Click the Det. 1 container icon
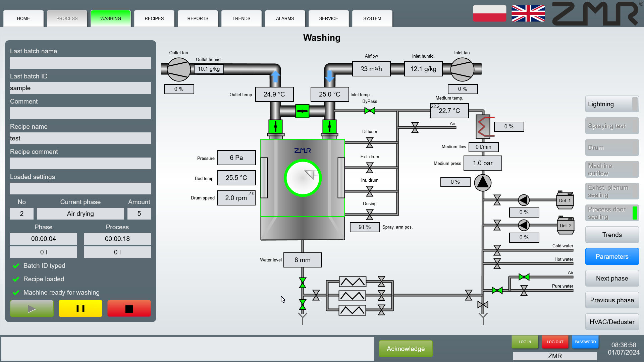Viewport: 644px width, 362px height. [x=565, y=200]
